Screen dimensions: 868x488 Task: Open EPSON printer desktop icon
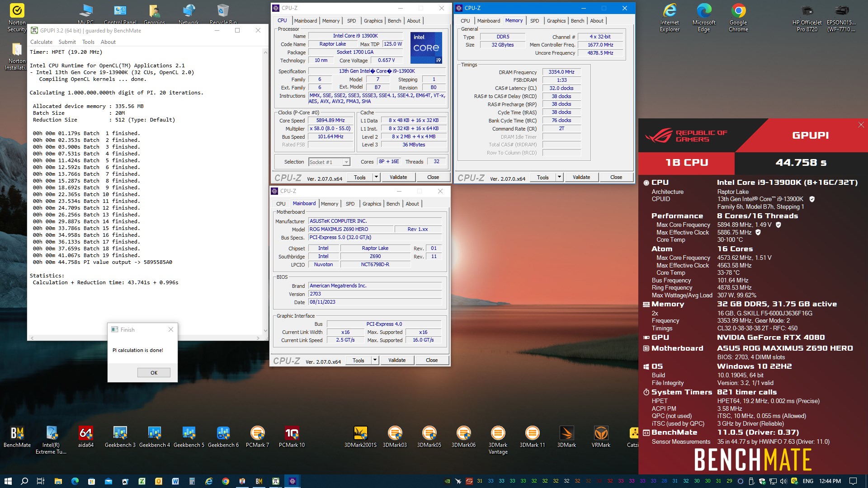point(841,18)
